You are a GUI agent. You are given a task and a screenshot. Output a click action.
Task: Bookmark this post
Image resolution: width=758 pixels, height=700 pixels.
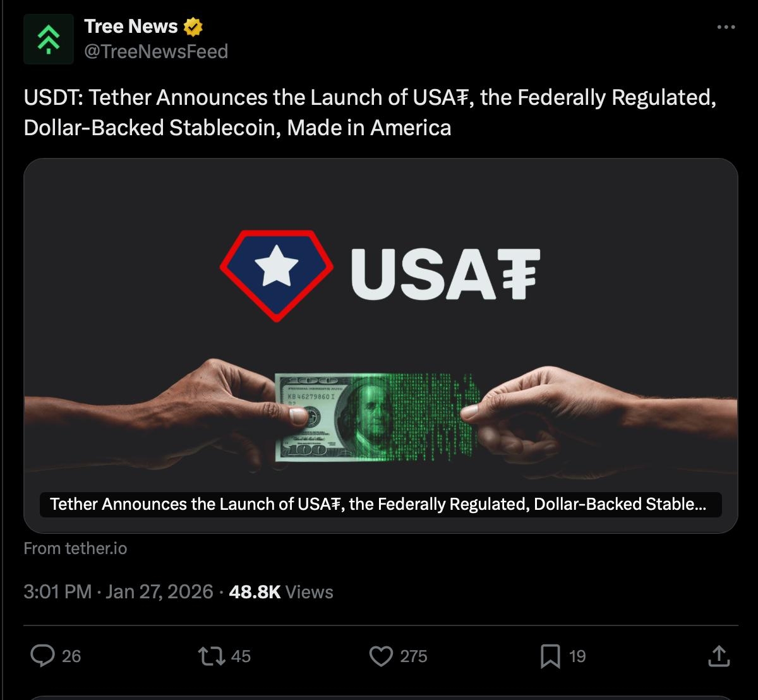click(550, 656)
